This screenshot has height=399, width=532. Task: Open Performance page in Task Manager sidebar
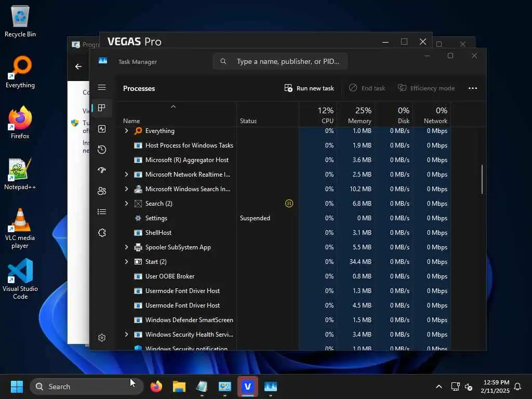coord(102,129)
